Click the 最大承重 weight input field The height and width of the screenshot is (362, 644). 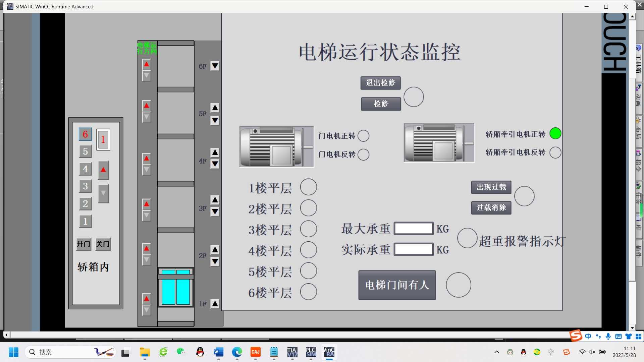pyautogui.click(x=414, y=228)
